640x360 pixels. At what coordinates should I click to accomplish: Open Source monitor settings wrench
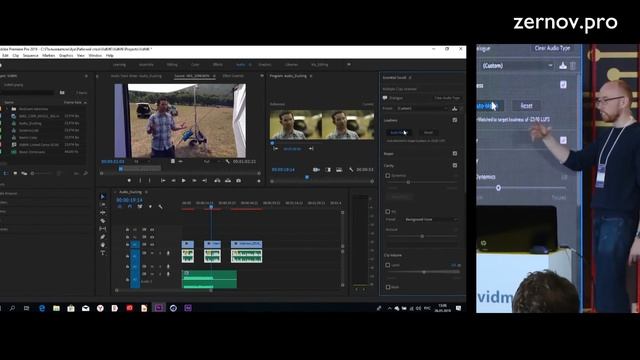coord(227,162)
